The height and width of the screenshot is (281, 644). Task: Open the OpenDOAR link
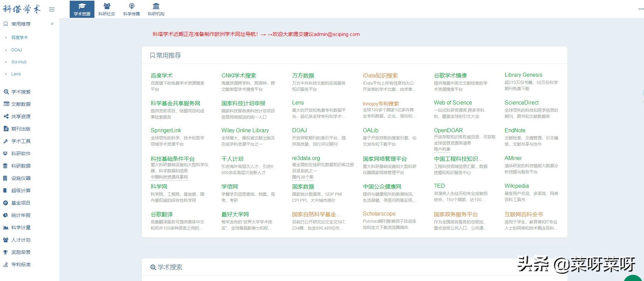coord(448,130)
